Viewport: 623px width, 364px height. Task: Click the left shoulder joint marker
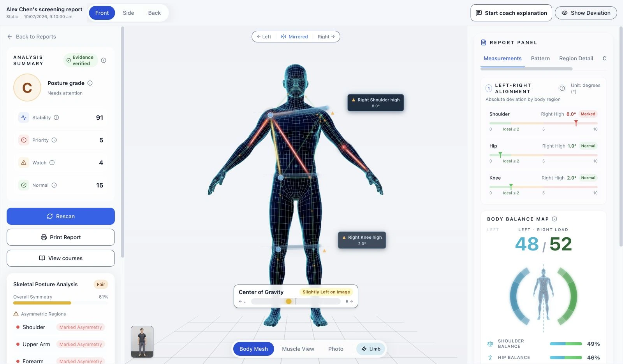pyautogui.click(x=270, y=115)
